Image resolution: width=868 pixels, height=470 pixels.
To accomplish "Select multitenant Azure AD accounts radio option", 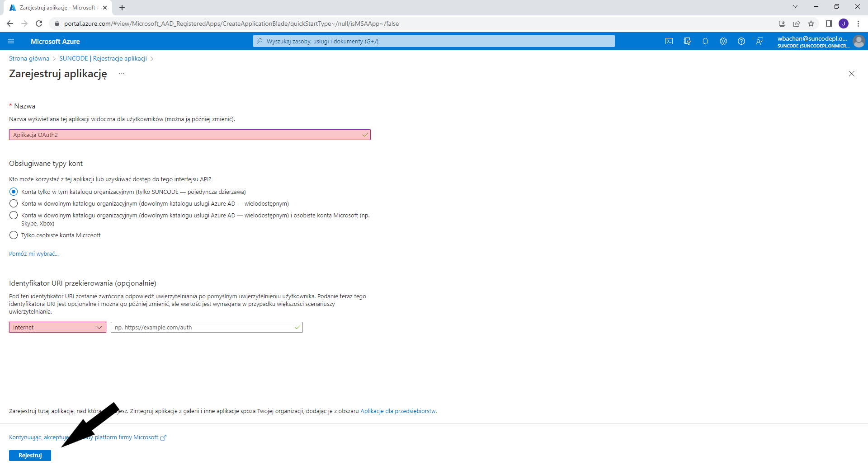I will 14,203.
